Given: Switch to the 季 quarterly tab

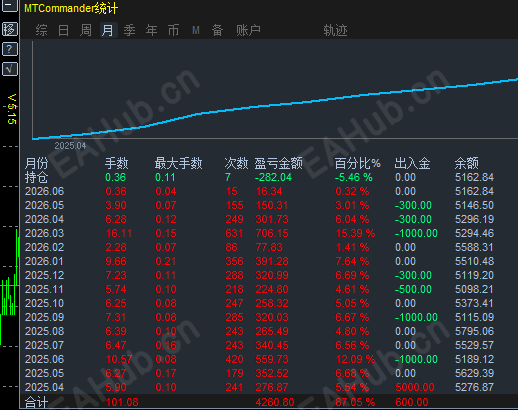Looking at the screenshot, I should coord(129,30).
